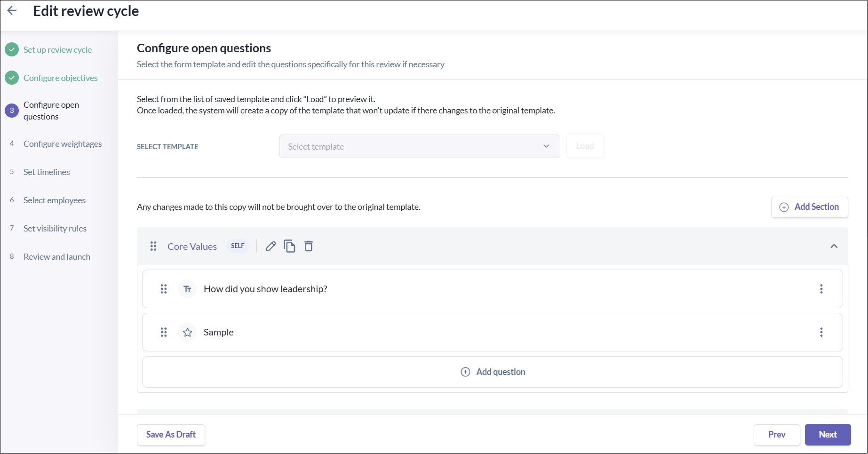868x454 pixels.
Task: Click the text-type icon of leadership question
Action: [187, 289]
